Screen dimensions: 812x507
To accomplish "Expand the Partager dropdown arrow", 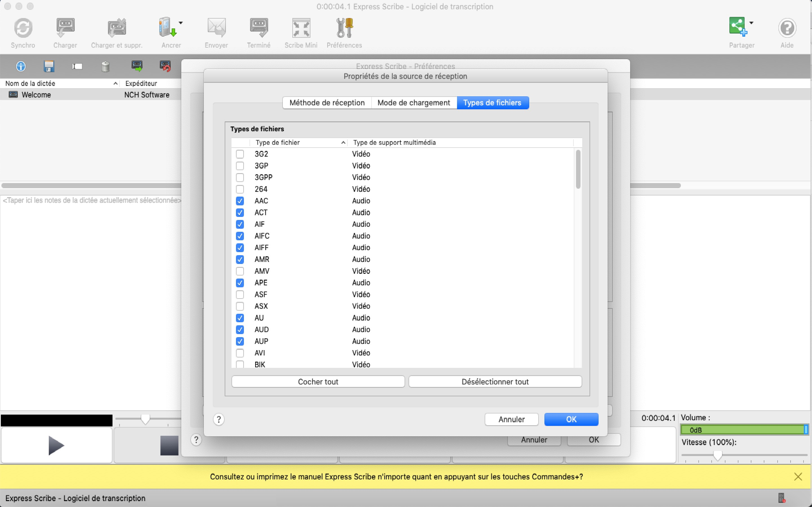I will pyautogui.click(x=751, y=23).
